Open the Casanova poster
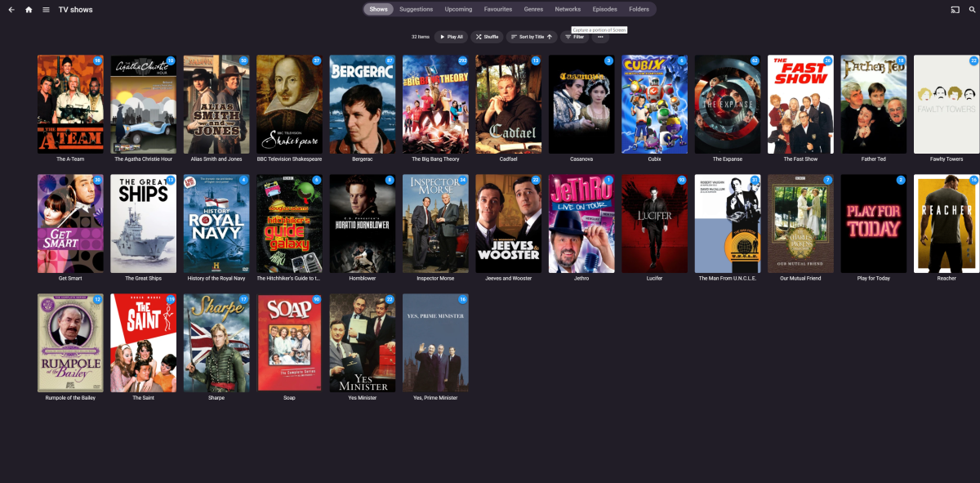Viewport: 980px width, 483px height. pos(581,104)
